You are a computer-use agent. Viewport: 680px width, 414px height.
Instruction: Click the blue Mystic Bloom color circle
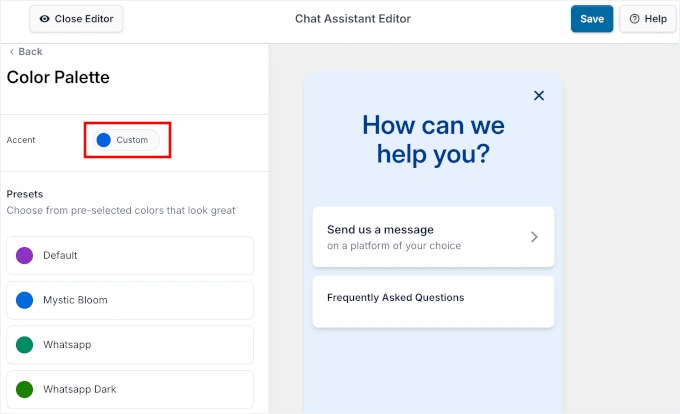tap(25, 300)
